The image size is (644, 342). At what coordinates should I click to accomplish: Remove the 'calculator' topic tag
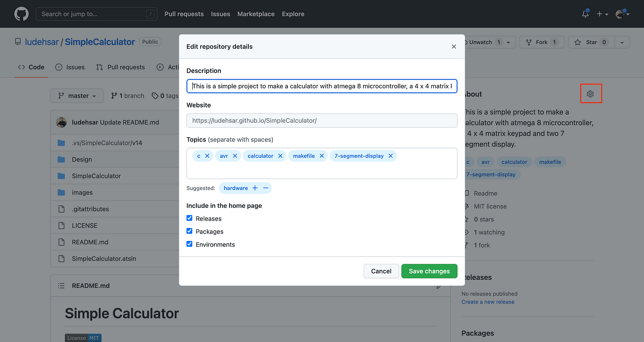pyautogui.click(x=280, y=156)
